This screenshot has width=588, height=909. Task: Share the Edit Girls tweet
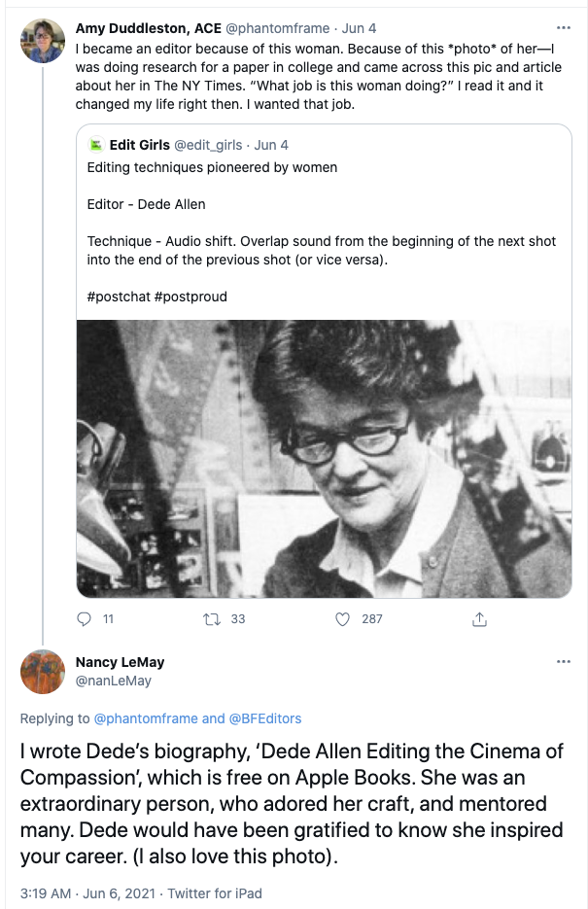click(x=478, y=618)
